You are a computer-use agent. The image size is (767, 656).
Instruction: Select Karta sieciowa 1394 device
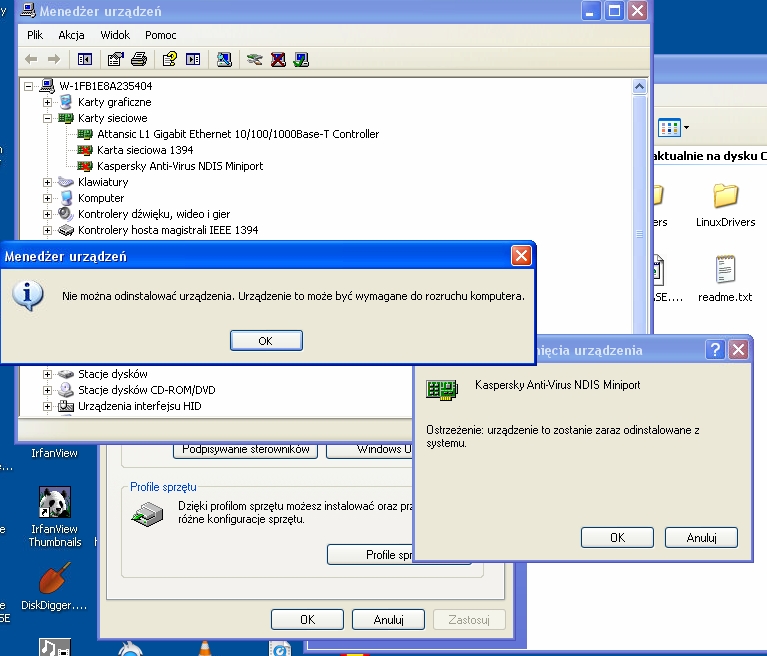coord(145,150)
